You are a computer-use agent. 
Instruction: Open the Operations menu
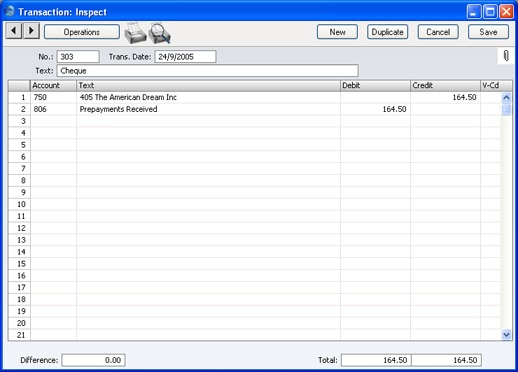click(82, 32)
